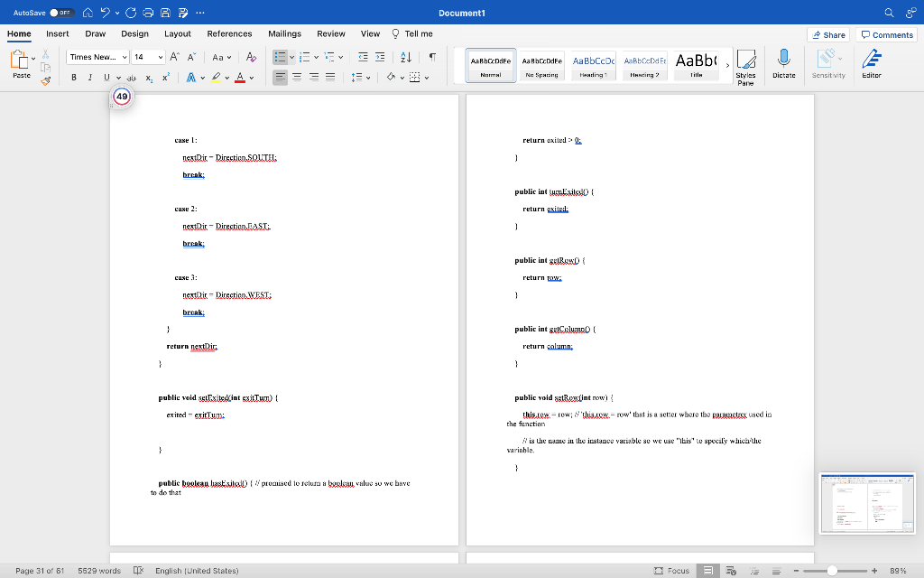Open the References tab

229,33
